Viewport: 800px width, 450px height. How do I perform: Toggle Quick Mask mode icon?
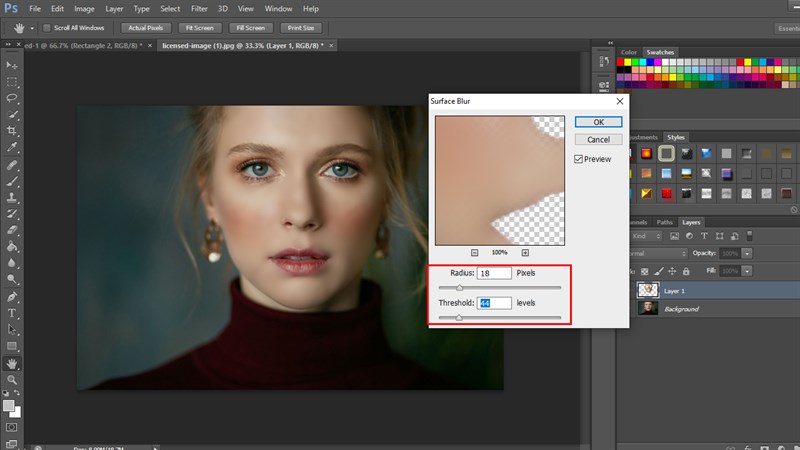(x=12, y=427)
